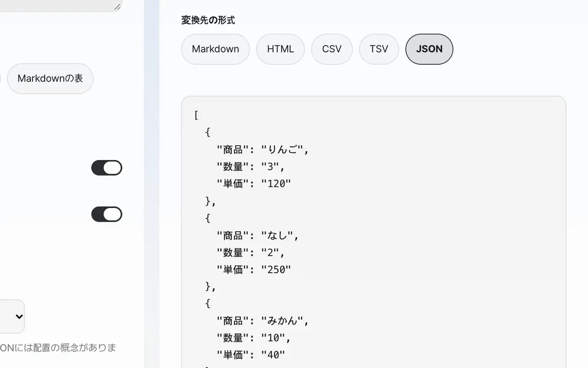Image resolution: width=588 pixels, height=368 pixels.
Task: Click the Markdownの表 button
Action: (50, 79)
